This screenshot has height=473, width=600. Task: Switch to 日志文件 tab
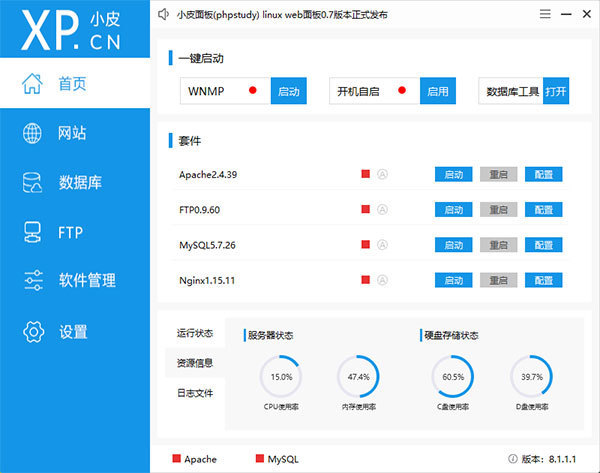point(195,393)
